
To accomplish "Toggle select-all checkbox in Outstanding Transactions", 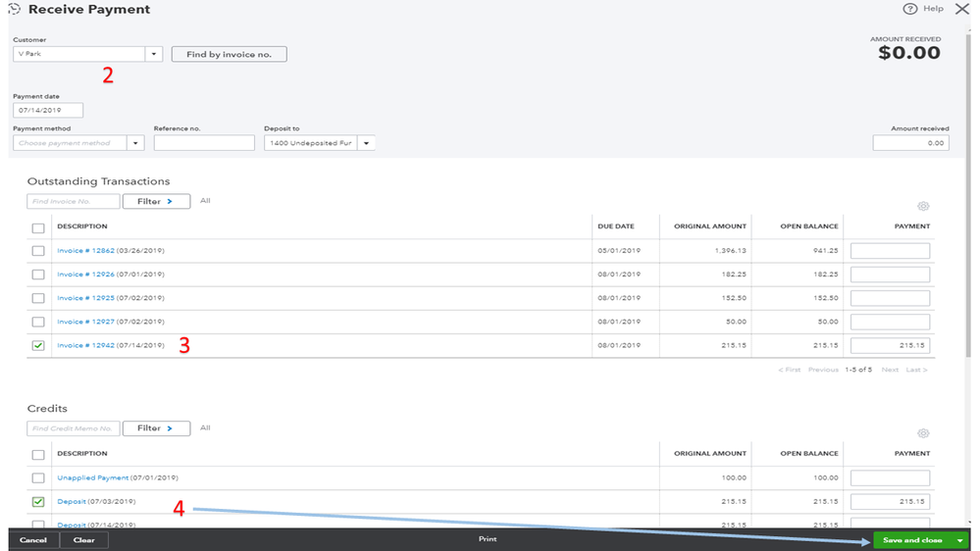I will pyautogui.click(x=38, y=228).
